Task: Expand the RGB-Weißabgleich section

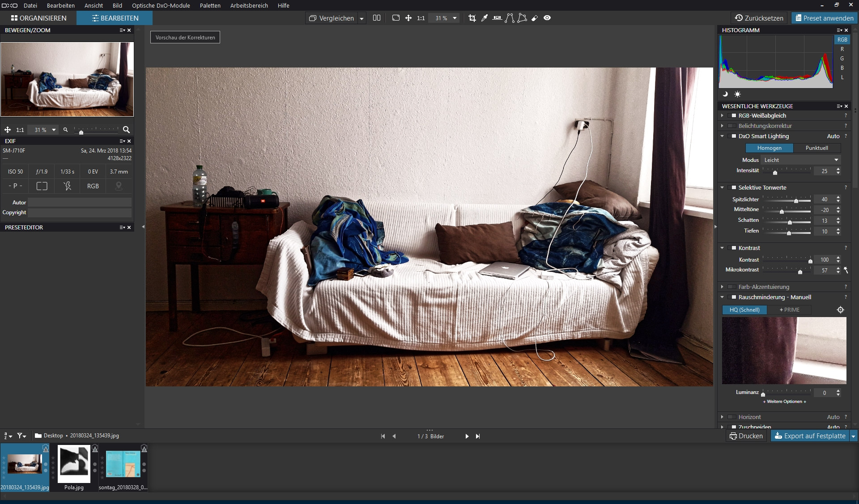Action: (x=722, y=116)
